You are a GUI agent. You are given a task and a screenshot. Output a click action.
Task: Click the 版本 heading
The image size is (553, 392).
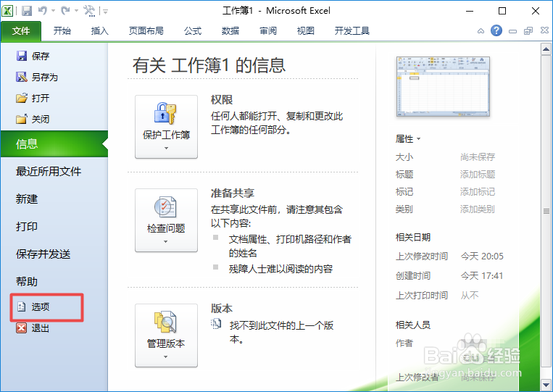[222, 309]
